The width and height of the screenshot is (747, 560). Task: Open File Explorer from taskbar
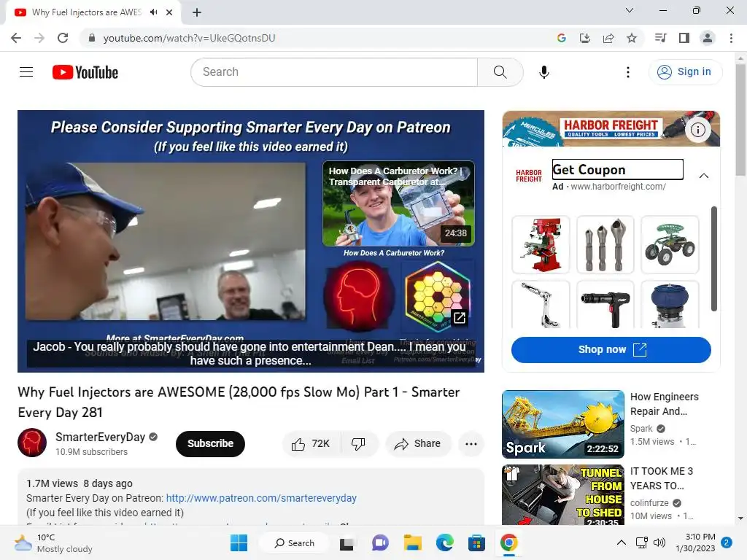413,542
